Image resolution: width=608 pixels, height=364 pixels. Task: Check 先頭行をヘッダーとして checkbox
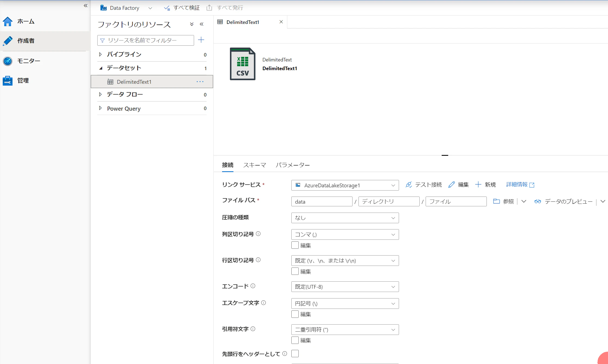tap(295, 353)
